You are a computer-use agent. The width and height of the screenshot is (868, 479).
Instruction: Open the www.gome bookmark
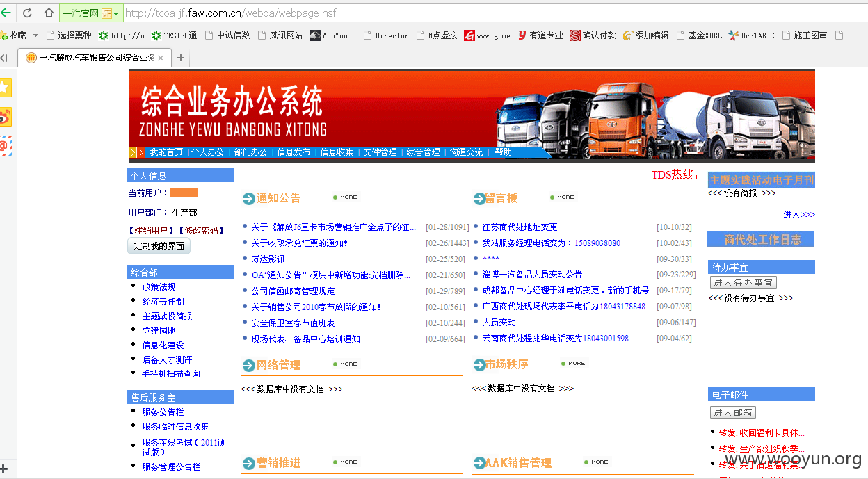pos(487,35)
